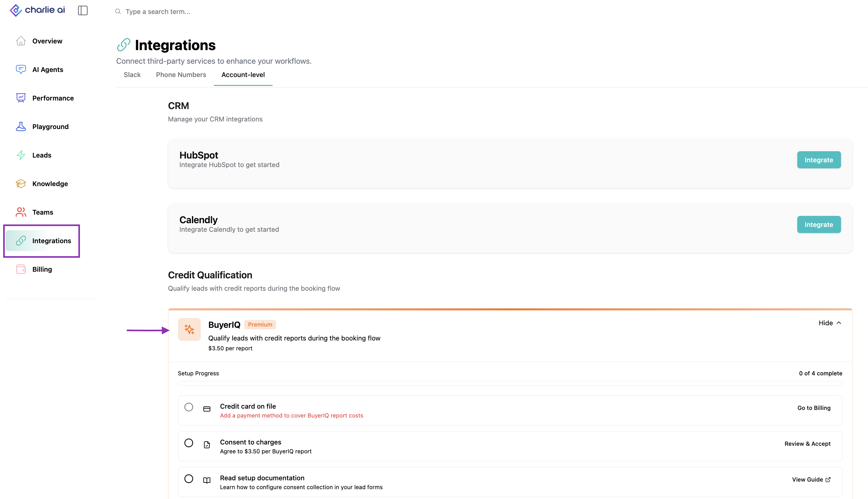Open Teams in the sidebar
This screenshot has height=499, width=868.
(x=43, y=212)
